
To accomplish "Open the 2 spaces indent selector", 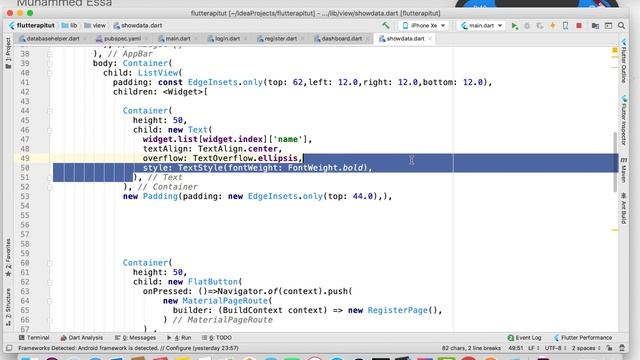I will (x=586, y=348).
